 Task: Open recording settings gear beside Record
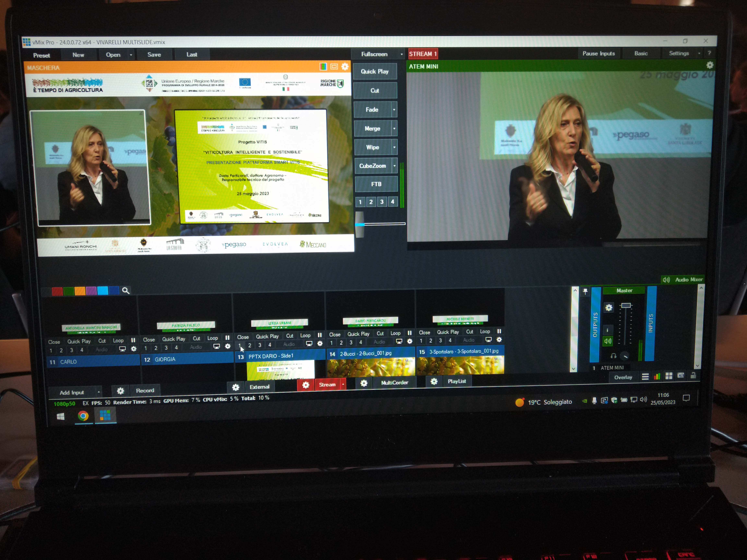pos(121,391)
